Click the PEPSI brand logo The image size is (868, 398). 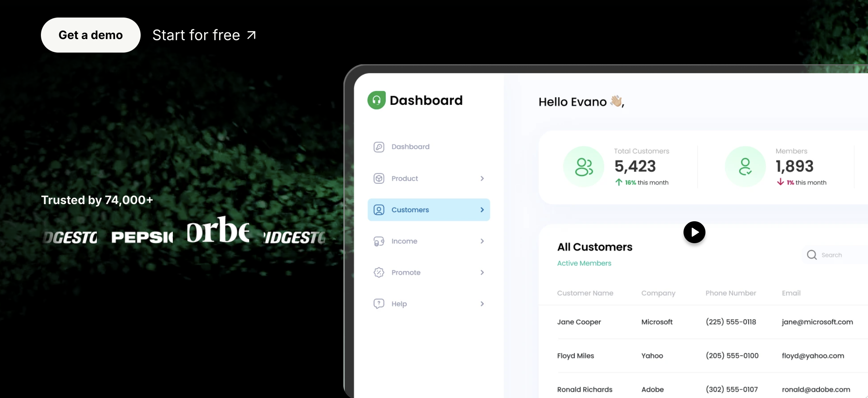tap(142, 237)
